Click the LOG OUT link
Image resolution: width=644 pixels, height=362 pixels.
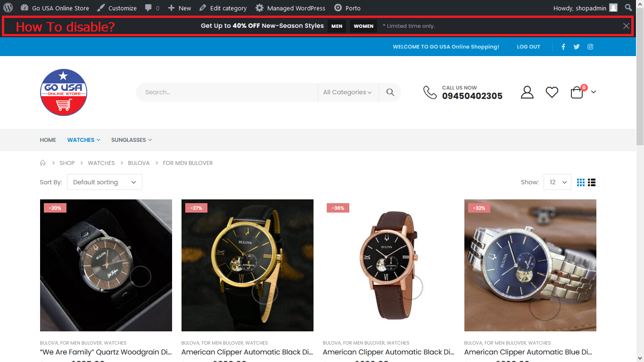(x=528, y=47)
